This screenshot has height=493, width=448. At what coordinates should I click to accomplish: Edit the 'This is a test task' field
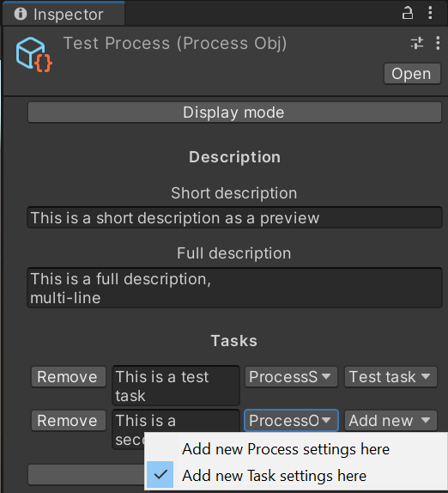[176, 386]
